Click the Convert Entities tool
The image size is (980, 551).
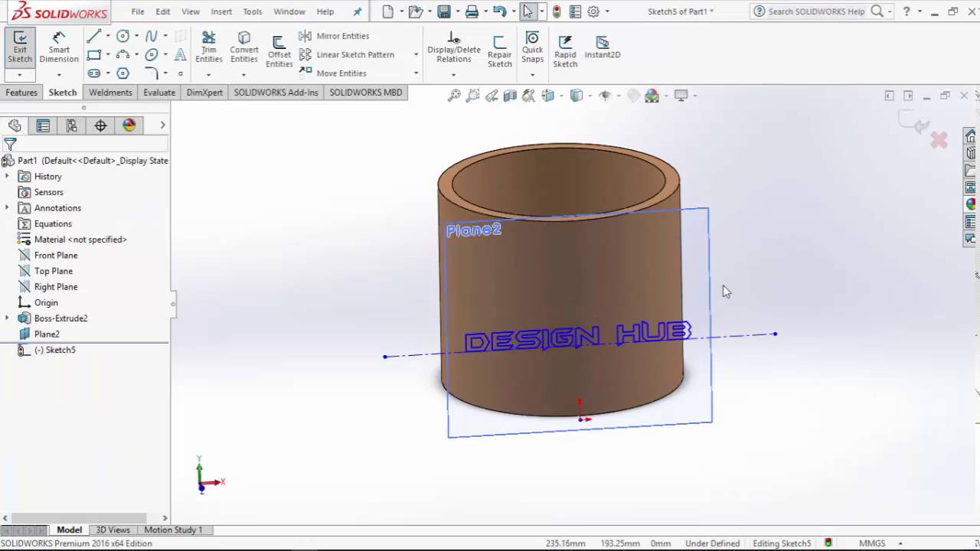244,47
